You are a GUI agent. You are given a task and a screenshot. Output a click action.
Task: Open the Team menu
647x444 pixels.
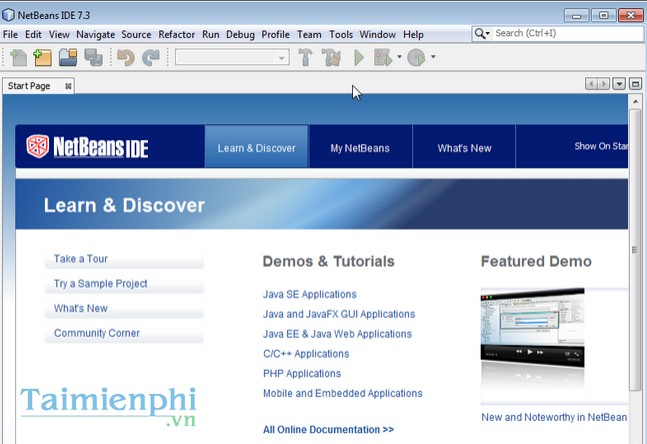coord(309,35)
